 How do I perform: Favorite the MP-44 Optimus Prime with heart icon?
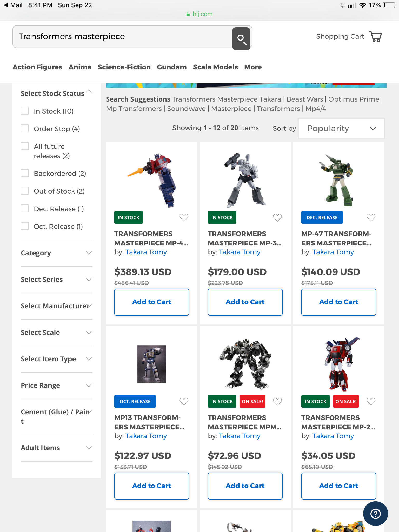click(184, 217)
